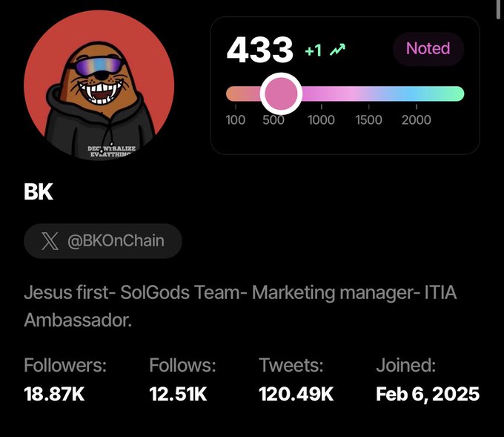This screenshot has width=504, height=437.
Task: Click the green upward trend arrow icon
Action: pos(337,50)
